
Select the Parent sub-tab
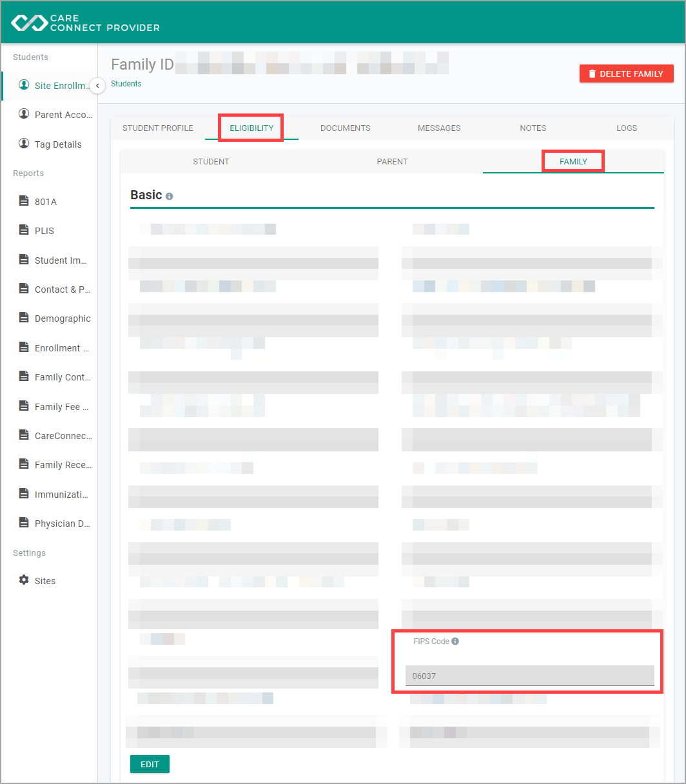(392, 161)
